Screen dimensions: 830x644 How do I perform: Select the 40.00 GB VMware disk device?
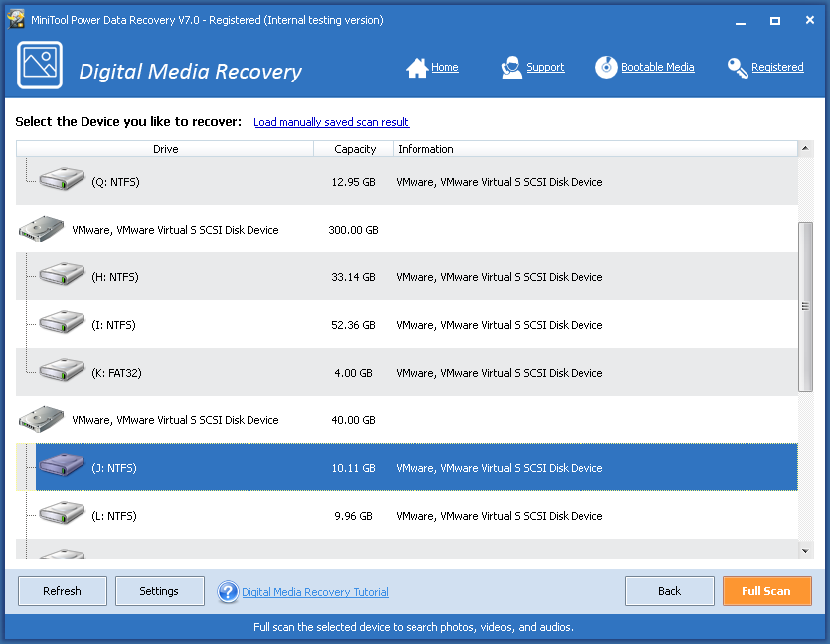(x=408, y=419)
